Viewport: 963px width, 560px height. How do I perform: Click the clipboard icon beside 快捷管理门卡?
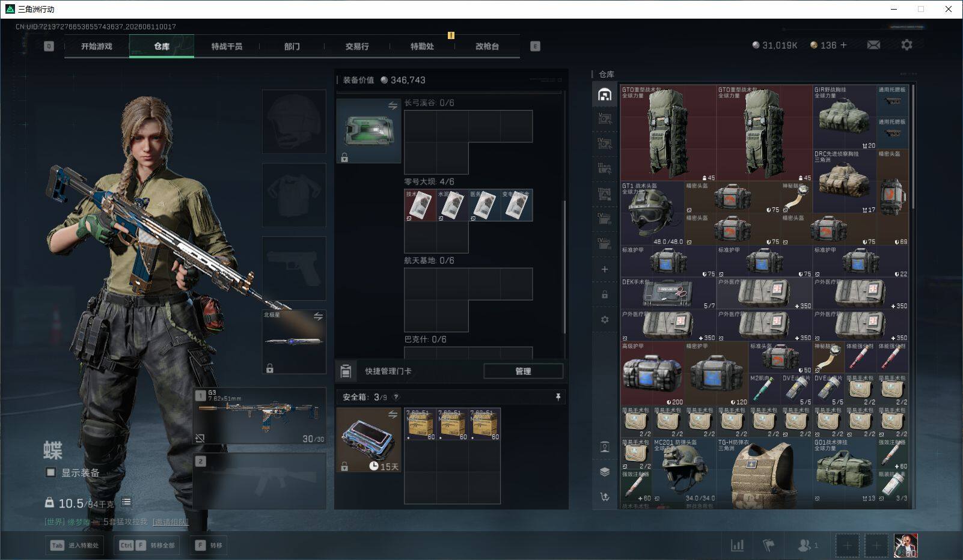pyautogui.click(x=346, y=371)
